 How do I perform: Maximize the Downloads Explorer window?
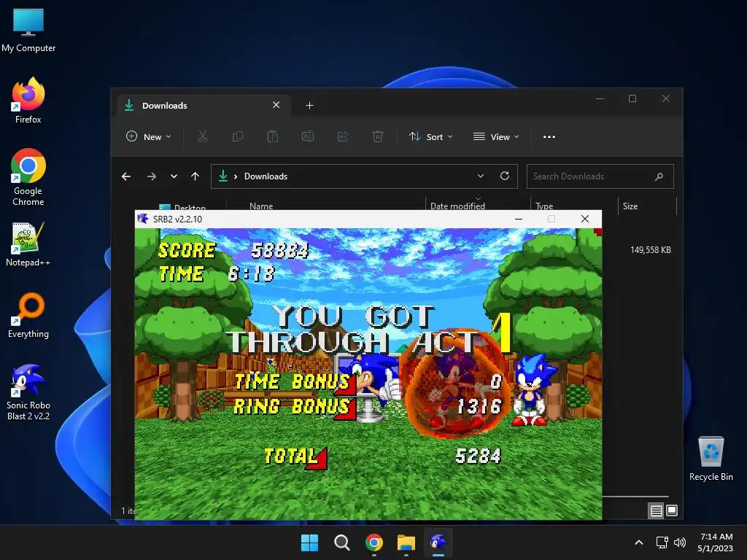pos(632,98)
